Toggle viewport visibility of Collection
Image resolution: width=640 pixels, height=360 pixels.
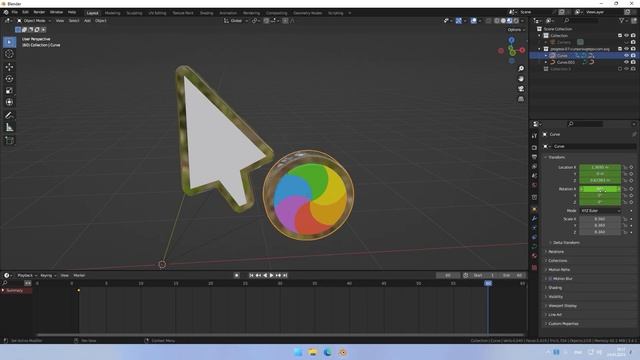coord(627,36)
